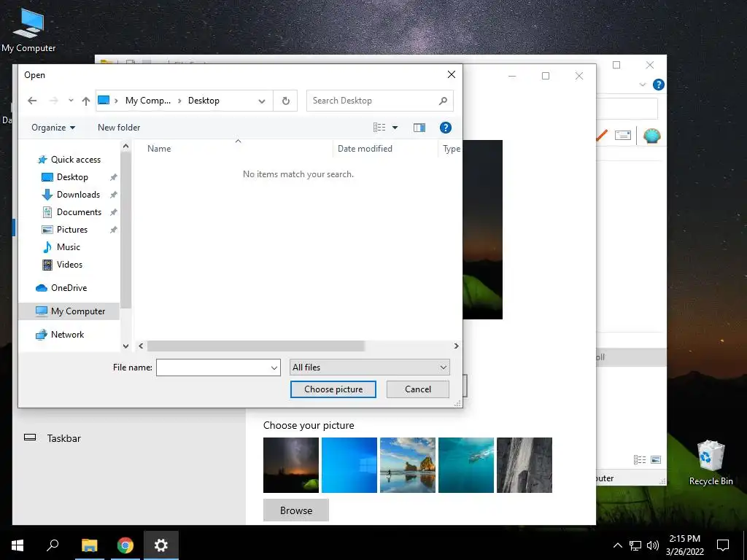Open Recycle Bin desktop icon
Image resolution: width=747 pixels, height=560 pixels.
tap(711, 462)
